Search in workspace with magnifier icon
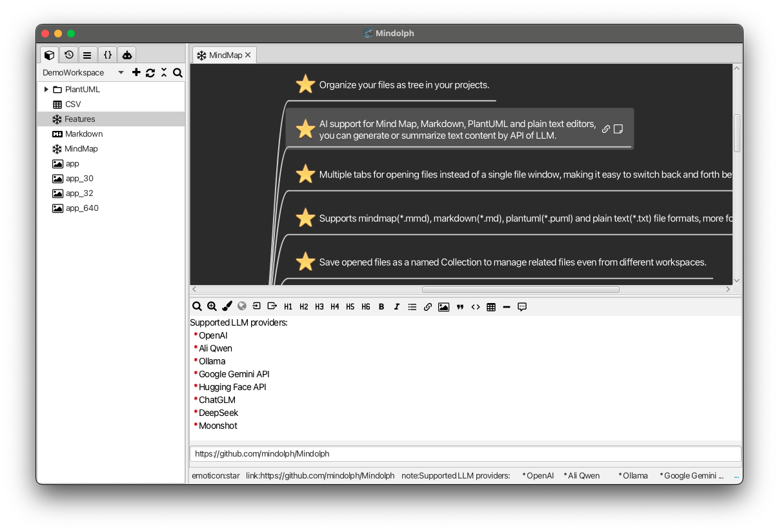The width and height of the screenshot is (779, 532). (x=177, y=73)
